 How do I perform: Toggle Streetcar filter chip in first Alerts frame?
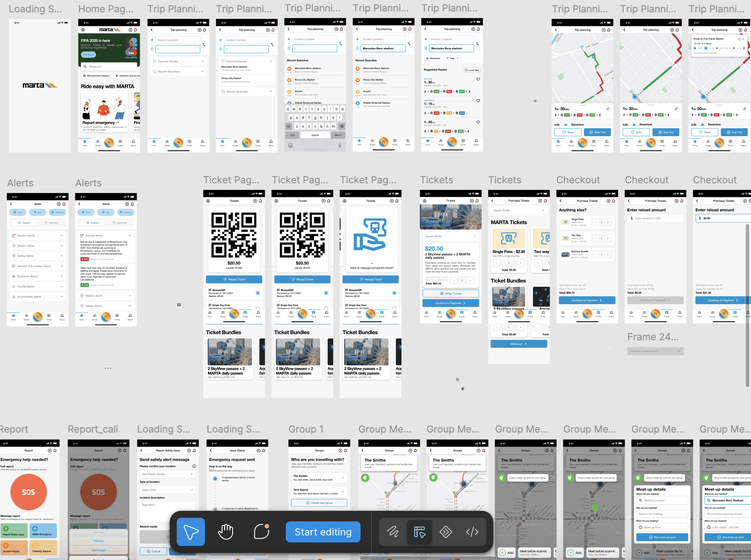[x=57, y=212]
